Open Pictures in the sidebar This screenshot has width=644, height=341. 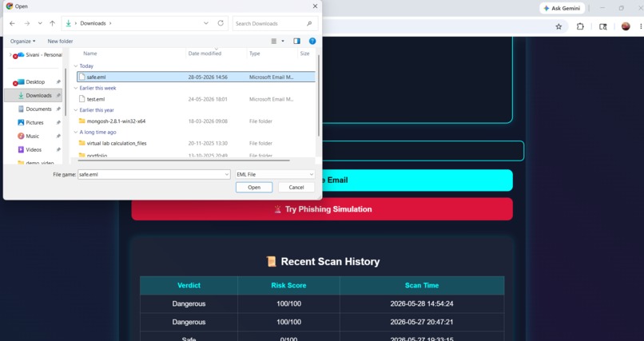pos(34,123)
